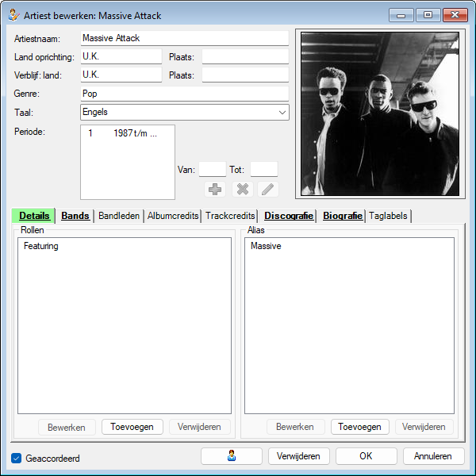Click Verwijderen under Rollen list

[x=199, y=427]
